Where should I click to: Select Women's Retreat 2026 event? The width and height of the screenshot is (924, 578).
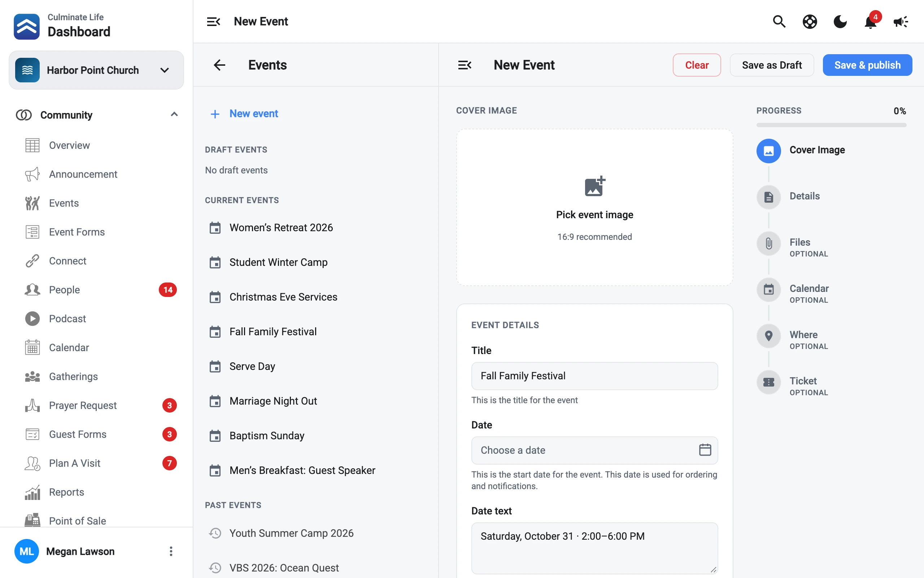click(315, 228)
